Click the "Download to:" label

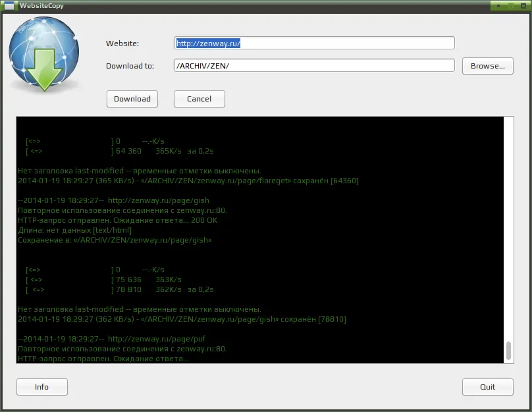tap(130, 66)
